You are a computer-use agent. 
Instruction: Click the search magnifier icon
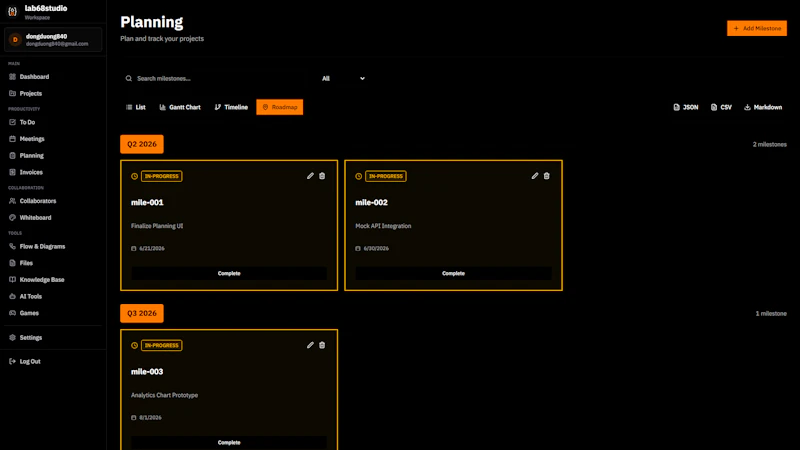(129, 79)
